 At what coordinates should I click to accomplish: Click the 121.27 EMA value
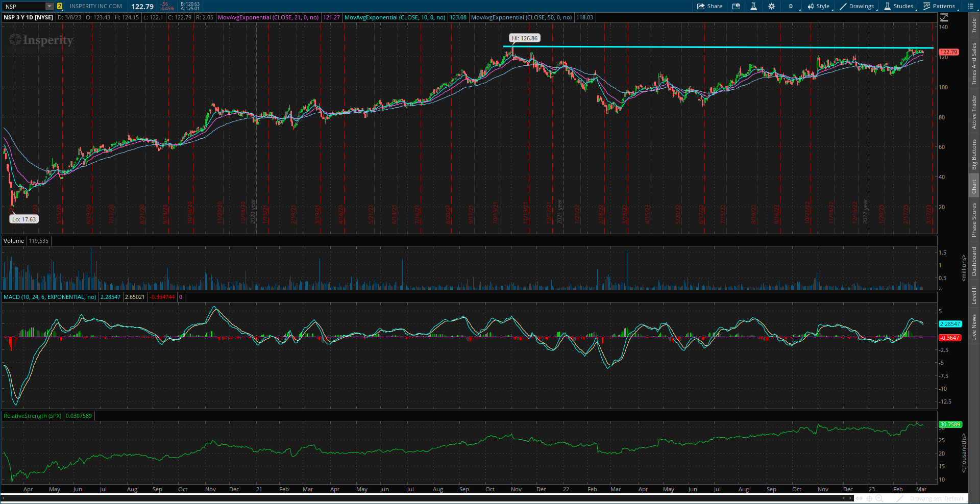pyautogui.click(x=332, y=17)
